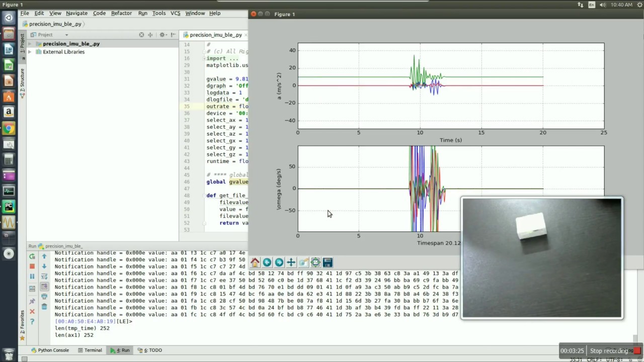Open Files manager from launcher
This screenshot has height=362, width=644.
tap(9, 34)
